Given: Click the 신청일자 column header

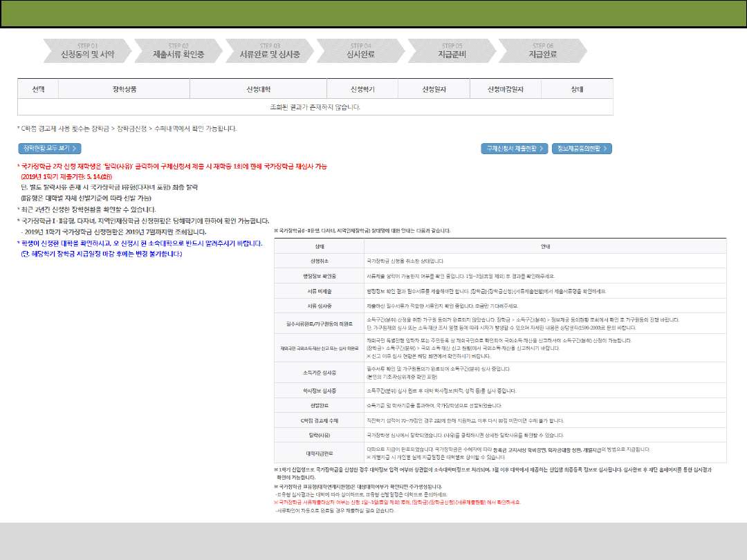Looking at the screenshot, I should [x=434, y=89].
